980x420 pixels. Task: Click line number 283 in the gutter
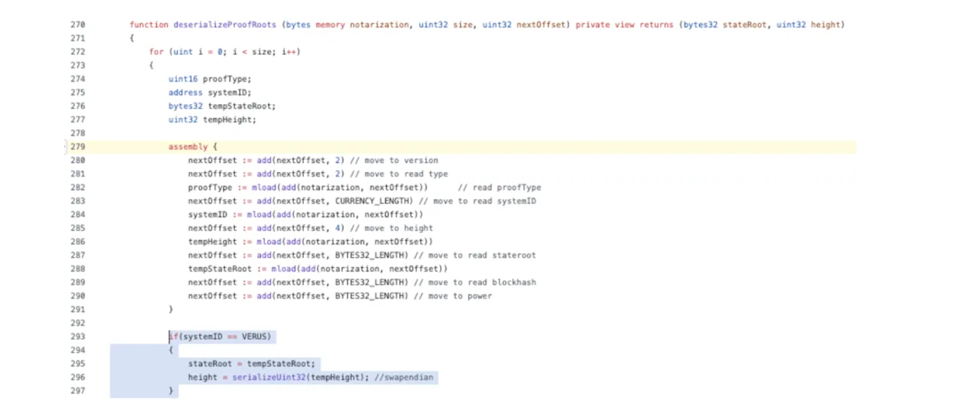[x=77, y=201]
